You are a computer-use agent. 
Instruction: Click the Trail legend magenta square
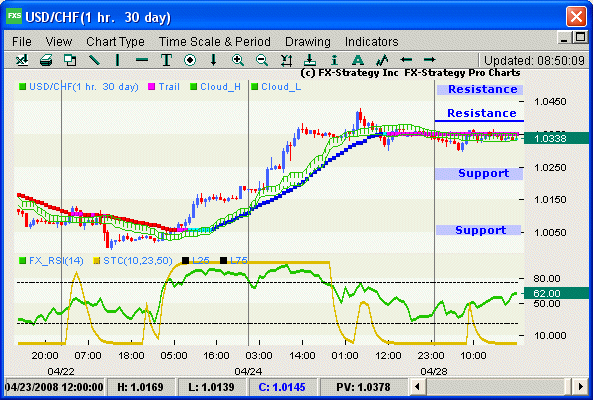(x=152, y=87)
